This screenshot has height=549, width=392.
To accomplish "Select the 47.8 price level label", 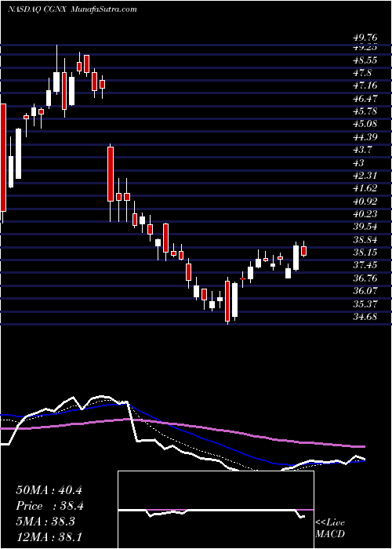I will pyautogui.click(x=362, y=73).
